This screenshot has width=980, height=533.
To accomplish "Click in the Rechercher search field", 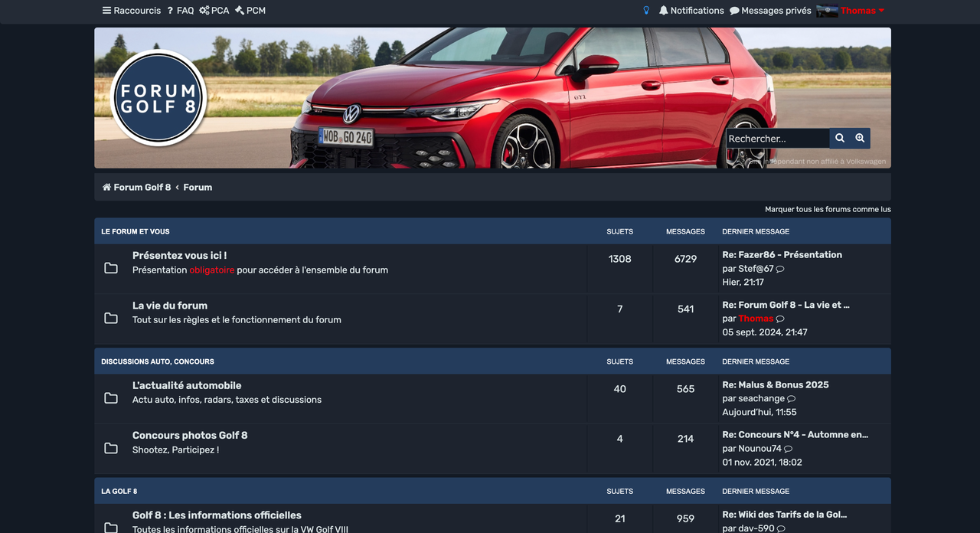I will 777,139.
